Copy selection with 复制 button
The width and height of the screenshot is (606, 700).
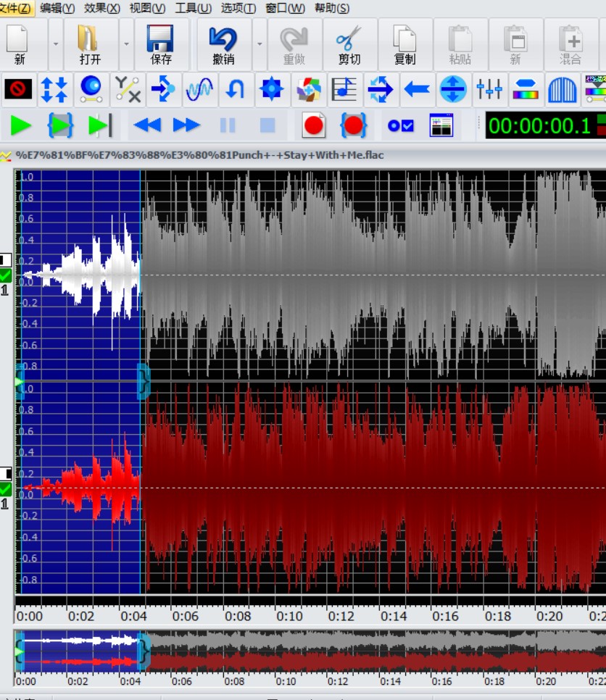pos(404,45)
